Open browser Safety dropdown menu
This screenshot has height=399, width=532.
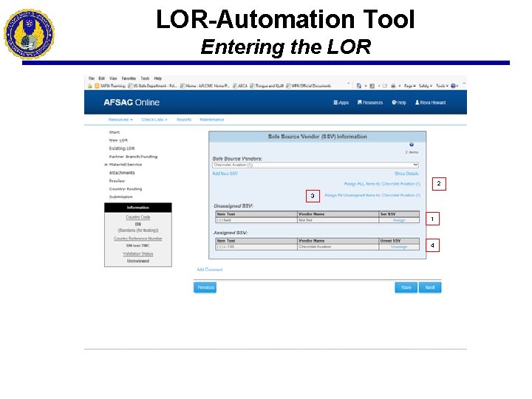[x=426, y=86]
